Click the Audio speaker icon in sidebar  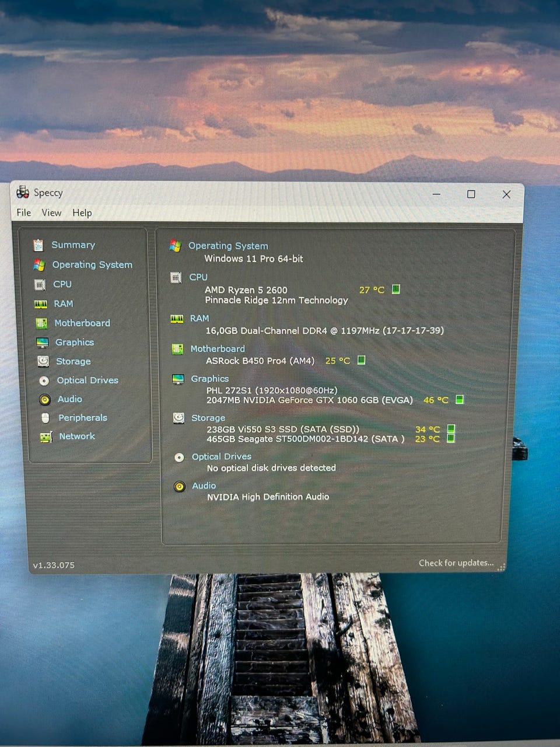[x=45, y=400]
